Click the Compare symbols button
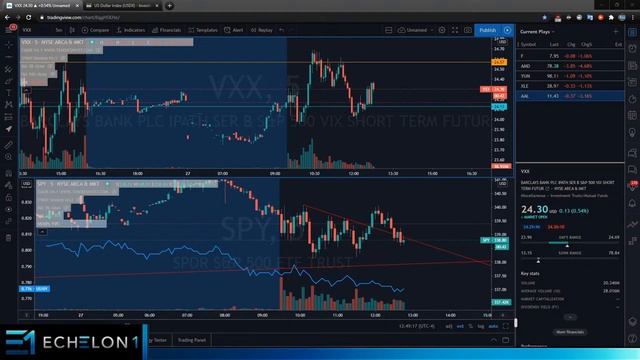 tap(95, 30)
